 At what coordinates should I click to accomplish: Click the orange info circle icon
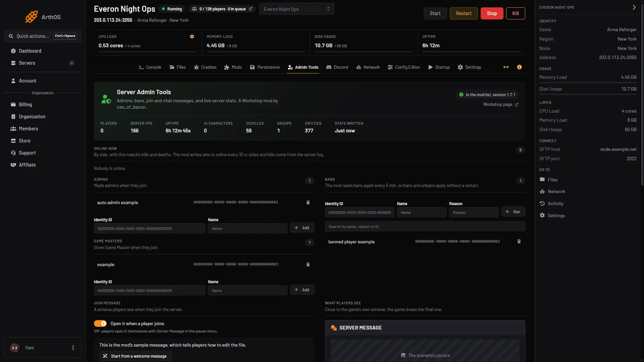[519, 67]
